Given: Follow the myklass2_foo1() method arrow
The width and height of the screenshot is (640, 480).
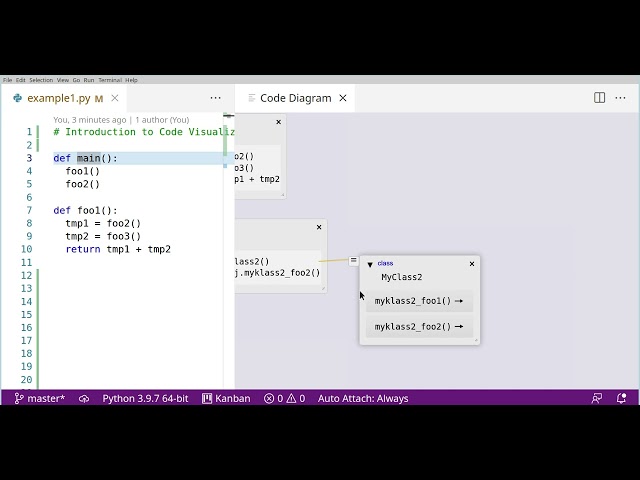Looking at the screenshot, I should (459, 301).
